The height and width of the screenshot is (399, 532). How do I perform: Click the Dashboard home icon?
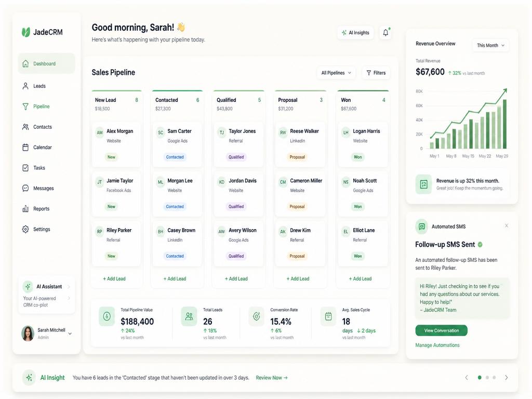pyautogui.click(x=25, y=63)
